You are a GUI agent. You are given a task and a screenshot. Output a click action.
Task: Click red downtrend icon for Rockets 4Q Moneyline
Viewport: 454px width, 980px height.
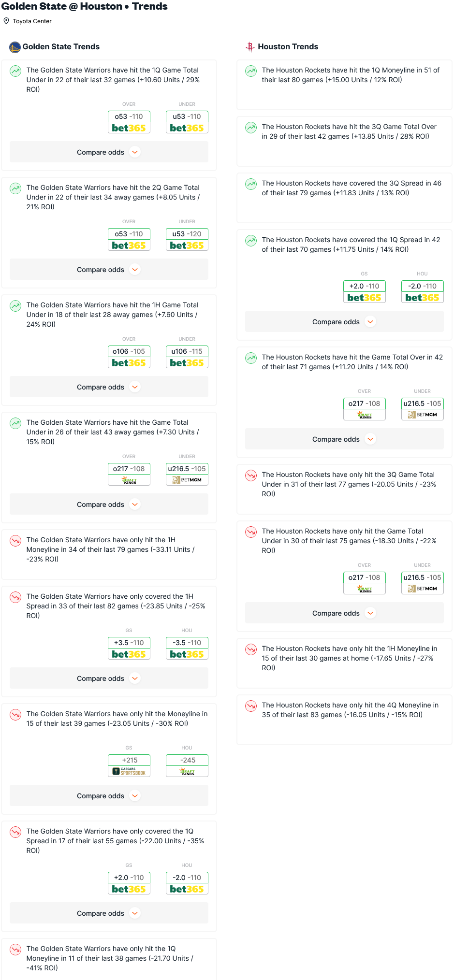click(251, 706)
